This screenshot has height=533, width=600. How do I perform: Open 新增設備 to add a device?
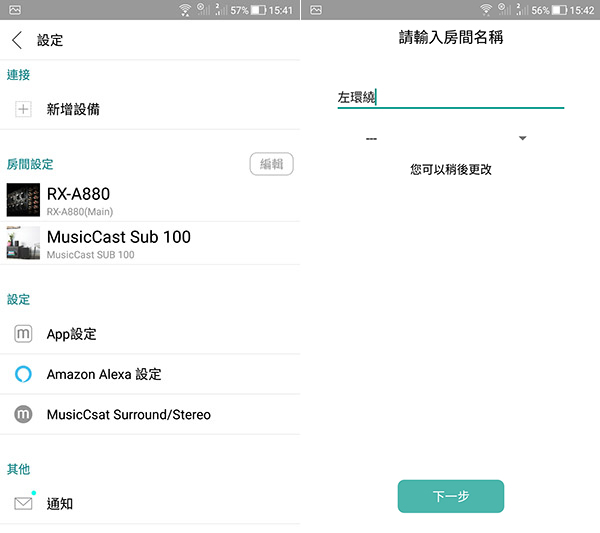click(150, 109)
